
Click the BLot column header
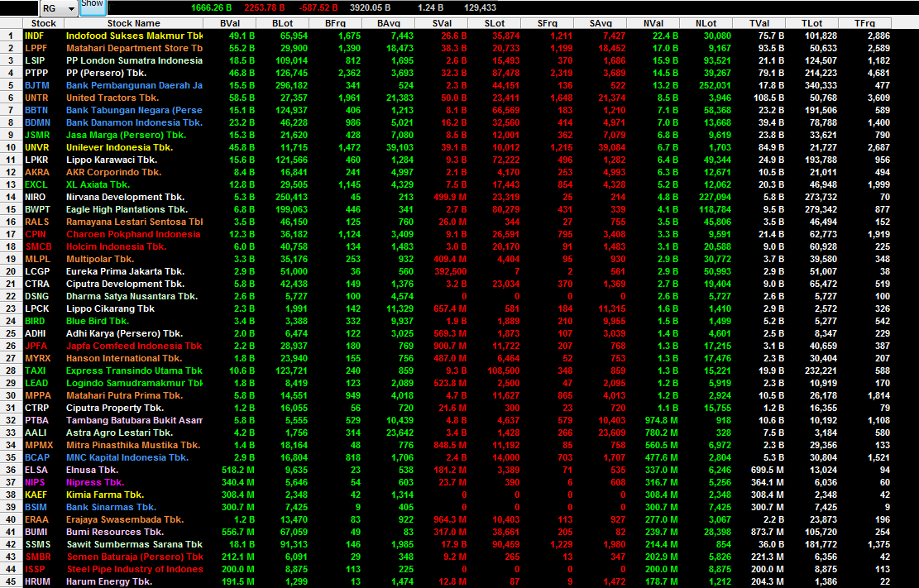click(283, 23)
